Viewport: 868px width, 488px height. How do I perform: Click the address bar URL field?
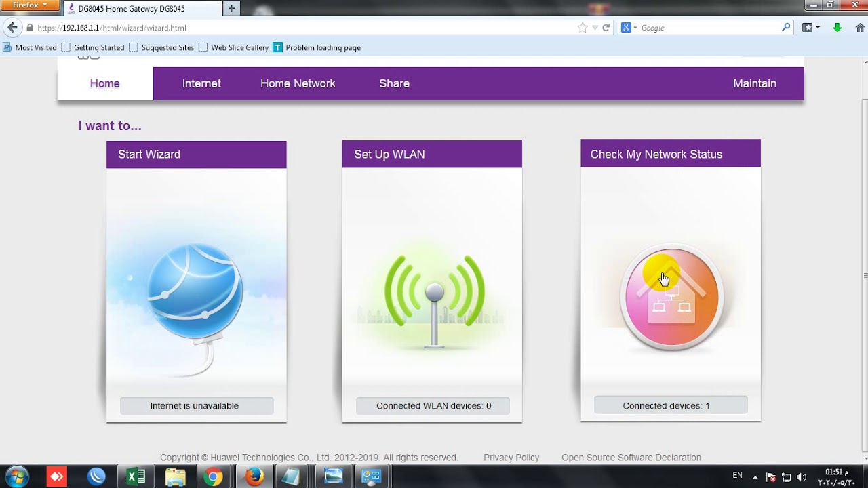[x=305, y=28]
